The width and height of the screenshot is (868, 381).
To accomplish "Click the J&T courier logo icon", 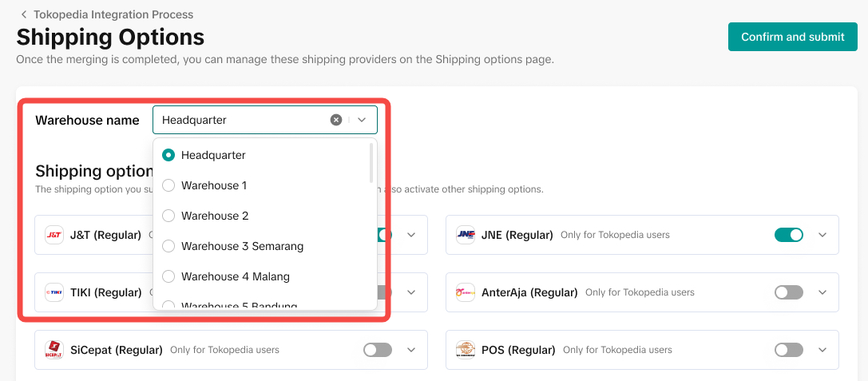I will (54, 235).
